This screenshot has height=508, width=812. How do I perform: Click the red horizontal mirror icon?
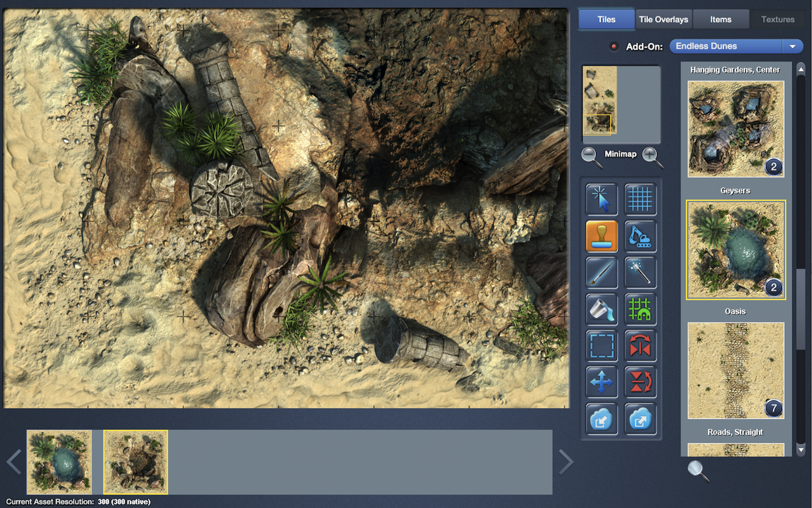pyautogui.click(x=640, y=346)
